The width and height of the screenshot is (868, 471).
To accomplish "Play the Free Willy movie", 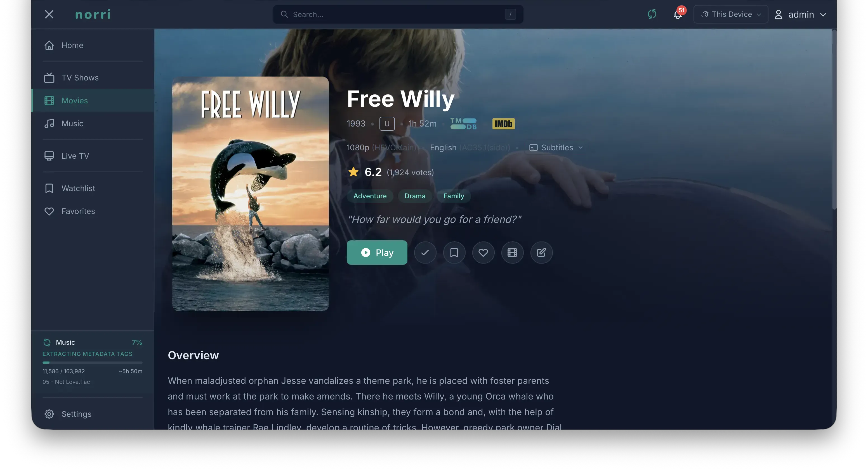I will [377, 253].
